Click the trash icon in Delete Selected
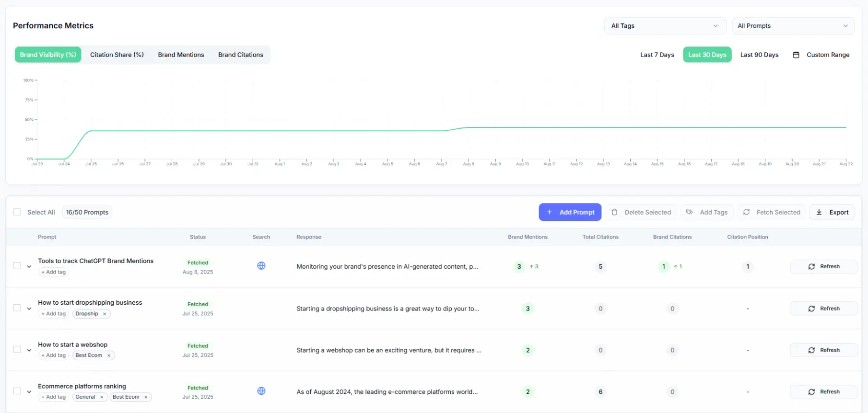 [x=614, y=212]
